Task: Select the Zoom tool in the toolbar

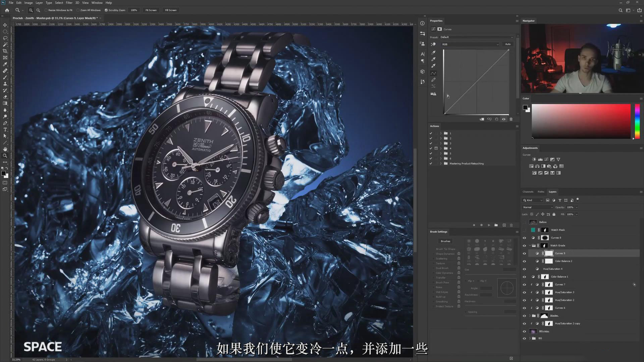Action: [5, 156]
